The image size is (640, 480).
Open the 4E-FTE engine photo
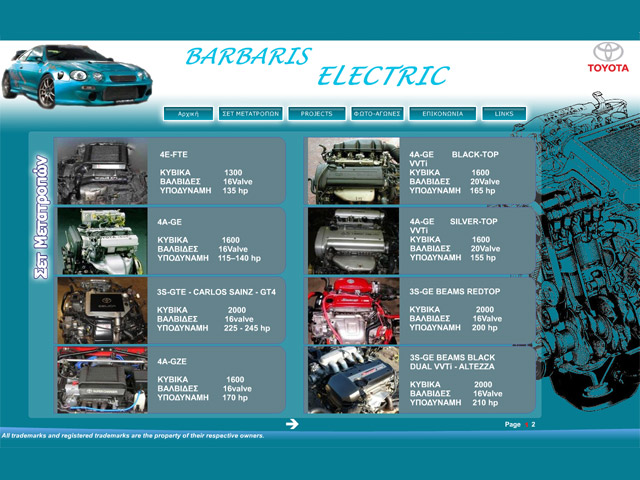coord(102,171)
